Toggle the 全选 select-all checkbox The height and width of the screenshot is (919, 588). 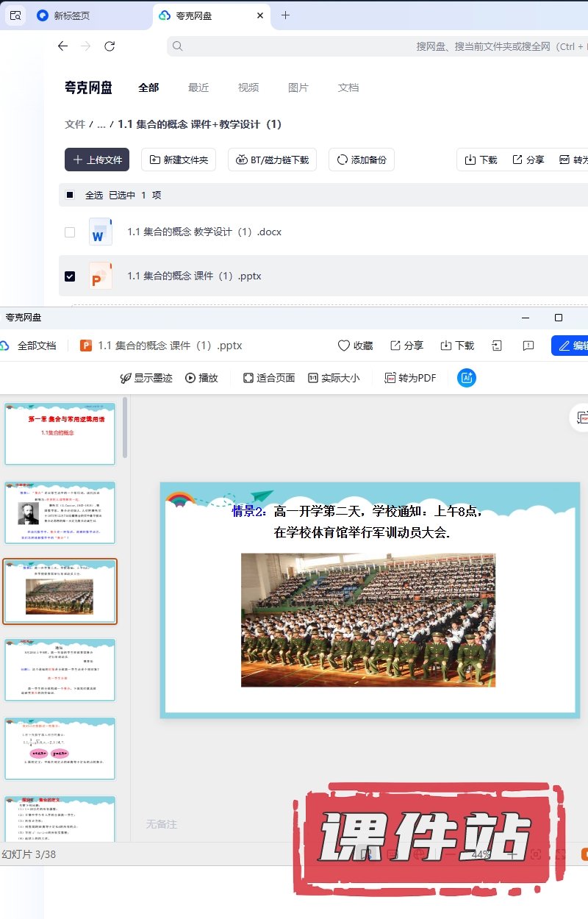point(70,195)
